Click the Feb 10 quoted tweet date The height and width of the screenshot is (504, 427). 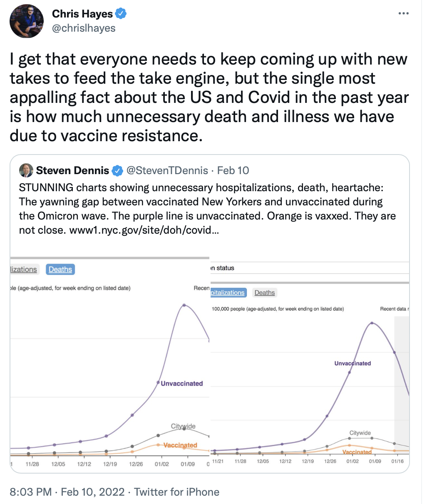(x=233, y=170)
